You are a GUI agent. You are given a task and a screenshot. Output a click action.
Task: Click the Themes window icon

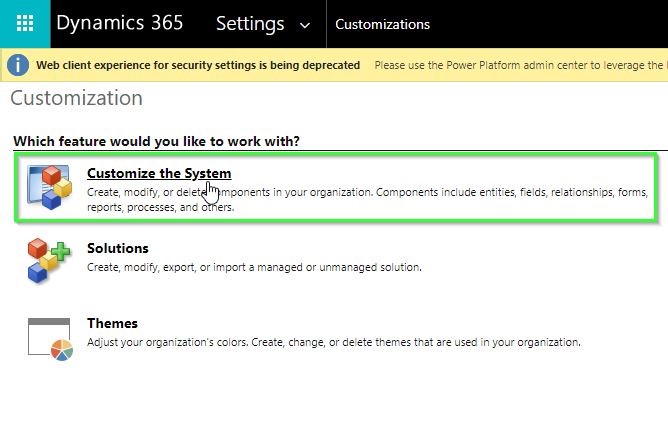pos(48,338)
